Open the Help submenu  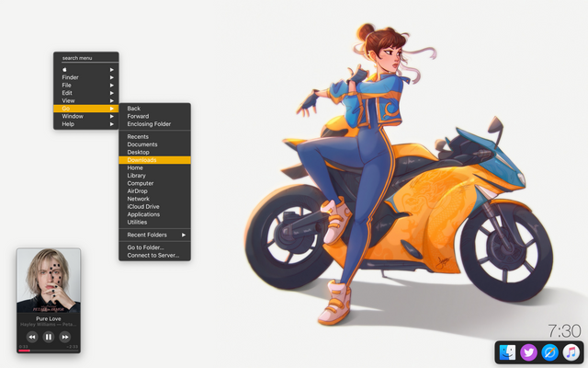click(x=85, y=124)
